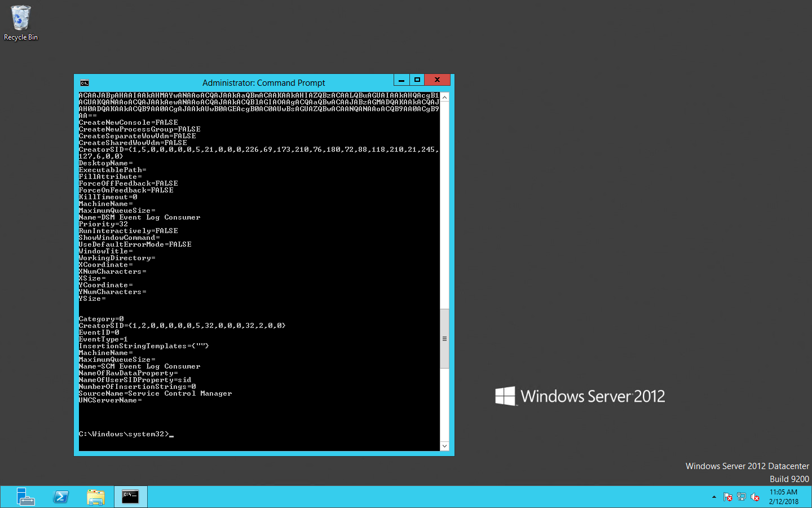Click the line 'CreateNewConsole=FALSE'
812x508 pixels.
(128, 122)
